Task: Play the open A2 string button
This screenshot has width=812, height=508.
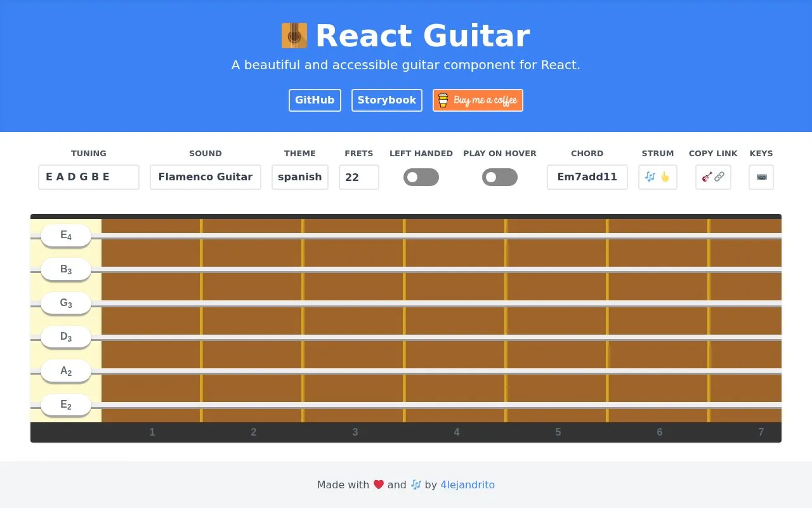Action: [x=66, y=371]
